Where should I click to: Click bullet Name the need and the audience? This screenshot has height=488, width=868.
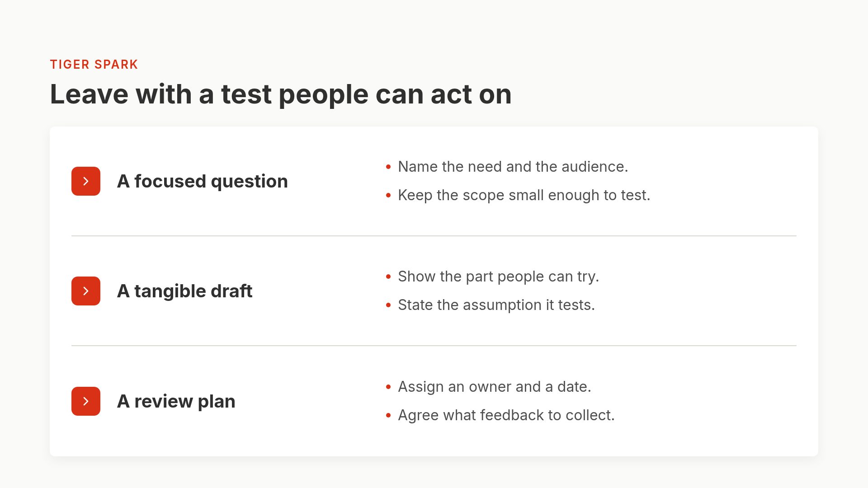pos(513,167)
